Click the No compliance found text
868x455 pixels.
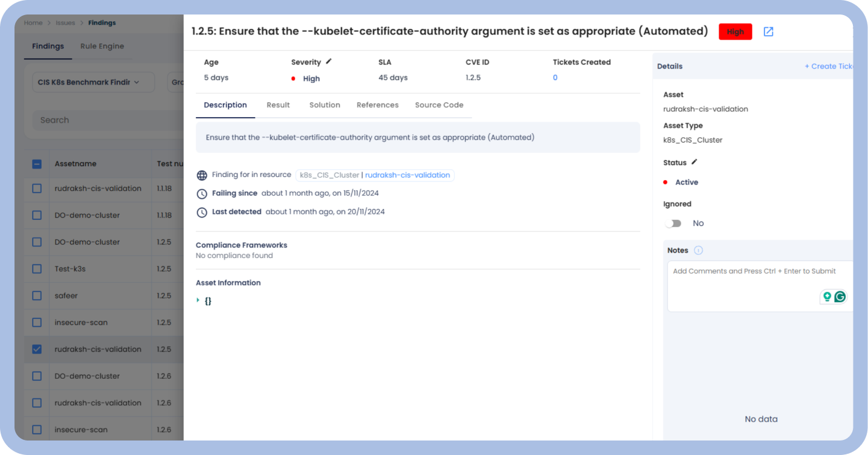[234, 256]
